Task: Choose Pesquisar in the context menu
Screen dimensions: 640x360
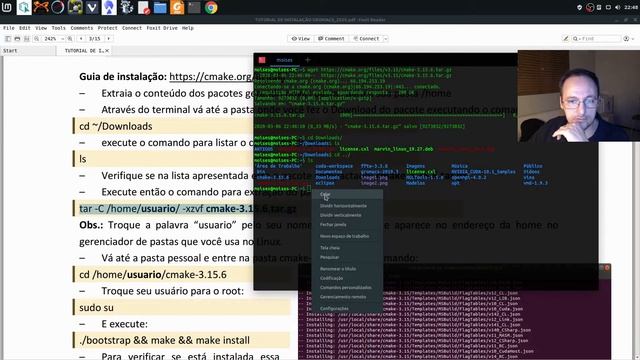Action: [347, 258]
